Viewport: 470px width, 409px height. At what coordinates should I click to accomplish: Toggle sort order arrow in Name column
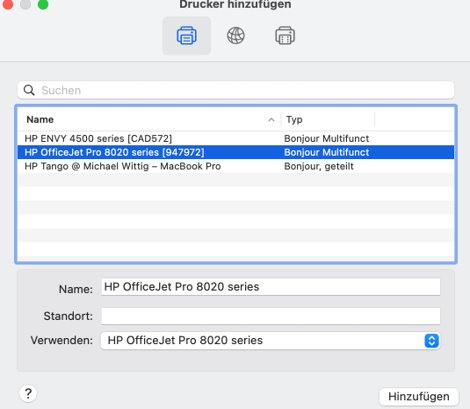point(271,120)
